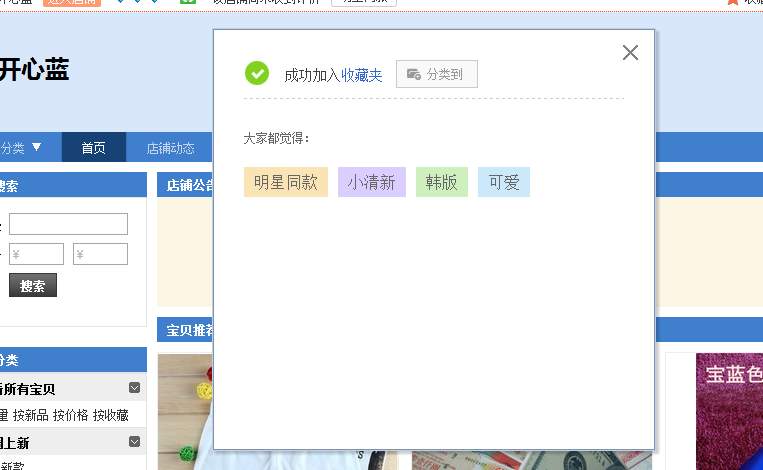
Task: Collapse the 所有宝贝 category arrow
Action: pyautogui.click(x=134, y=387)
